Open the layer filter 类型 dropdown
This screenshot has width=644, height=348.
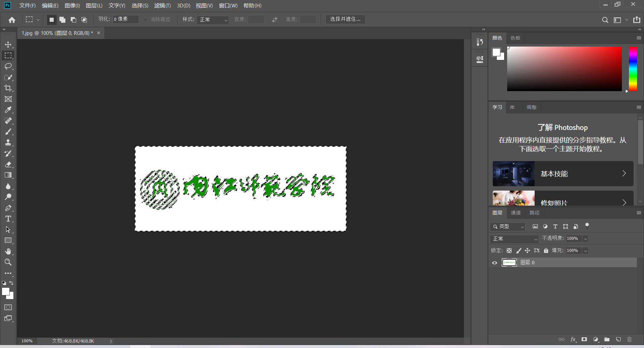tap(508, 227)
